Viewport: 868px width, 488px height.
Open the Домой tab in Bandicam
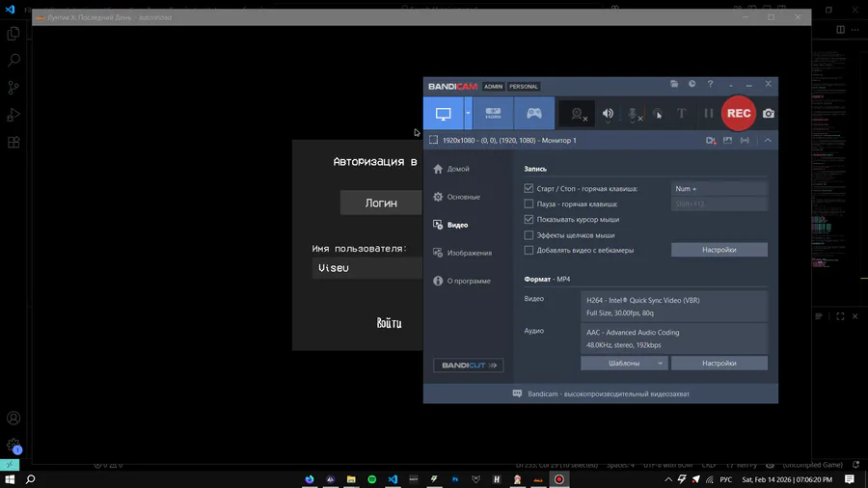click(x=451, y=169)
